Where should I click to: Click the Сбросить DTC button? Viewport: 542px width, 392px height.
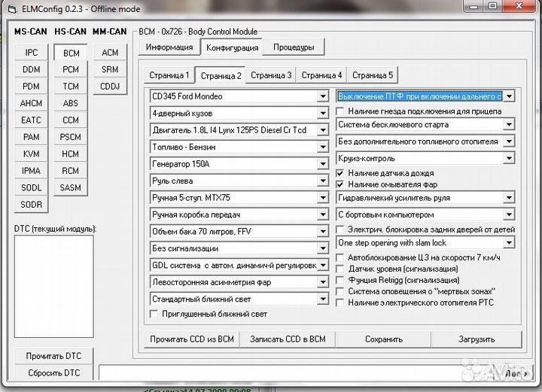(53, 372)
